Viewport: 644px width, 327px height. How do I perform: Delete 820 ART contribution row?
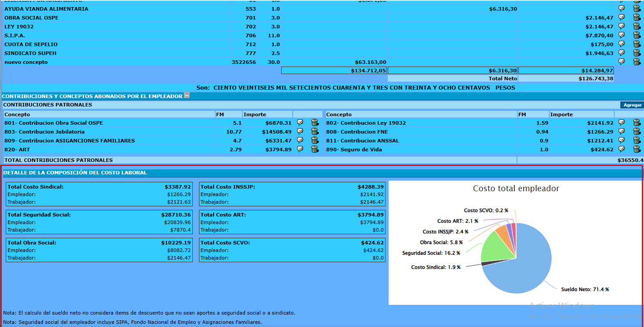point(315,149)
